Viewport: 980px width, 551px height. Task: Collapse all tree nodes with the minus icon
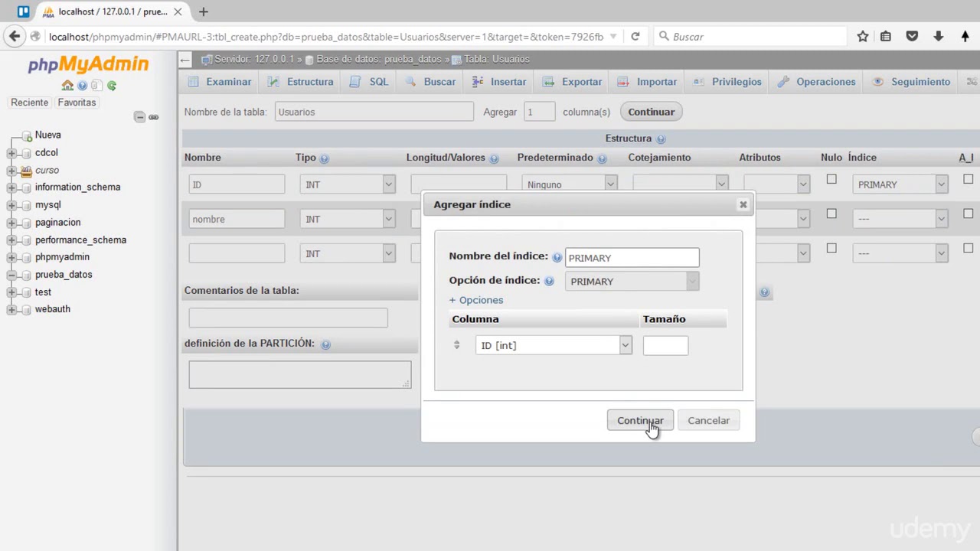pos(139,117)
